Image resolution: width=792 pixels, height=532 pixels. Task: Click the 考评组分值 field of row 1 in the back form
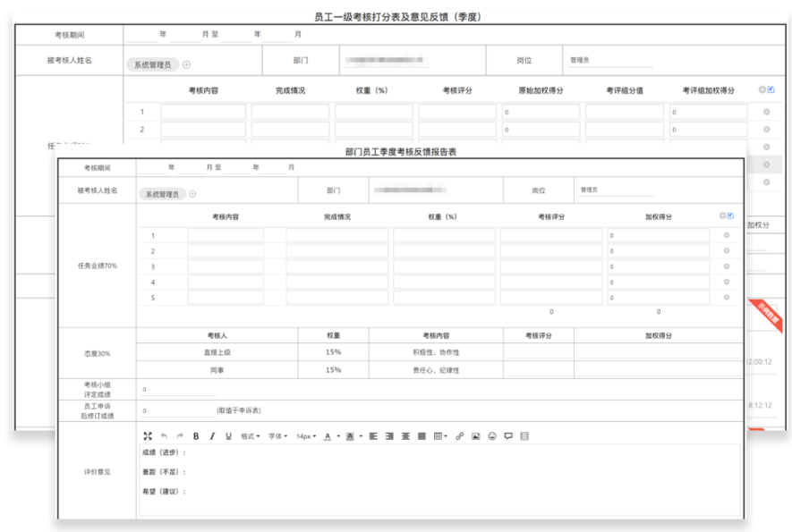[625, 112]
